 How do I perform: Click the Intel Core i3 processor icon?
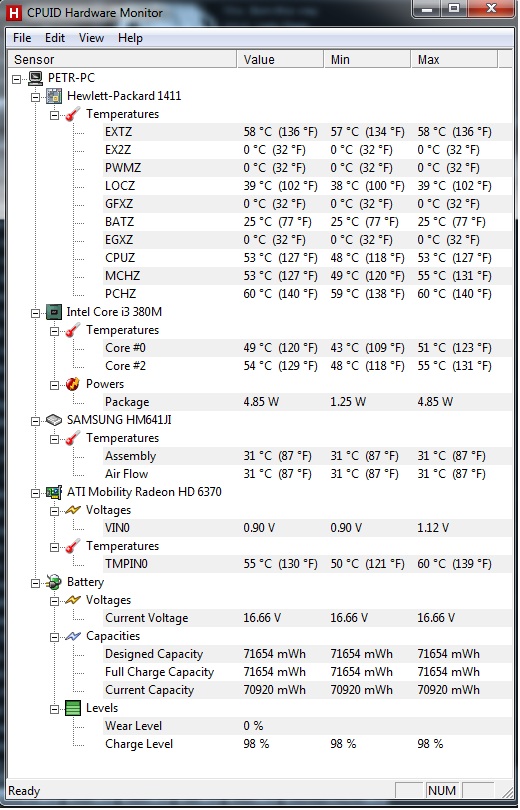tap(54, 312)
